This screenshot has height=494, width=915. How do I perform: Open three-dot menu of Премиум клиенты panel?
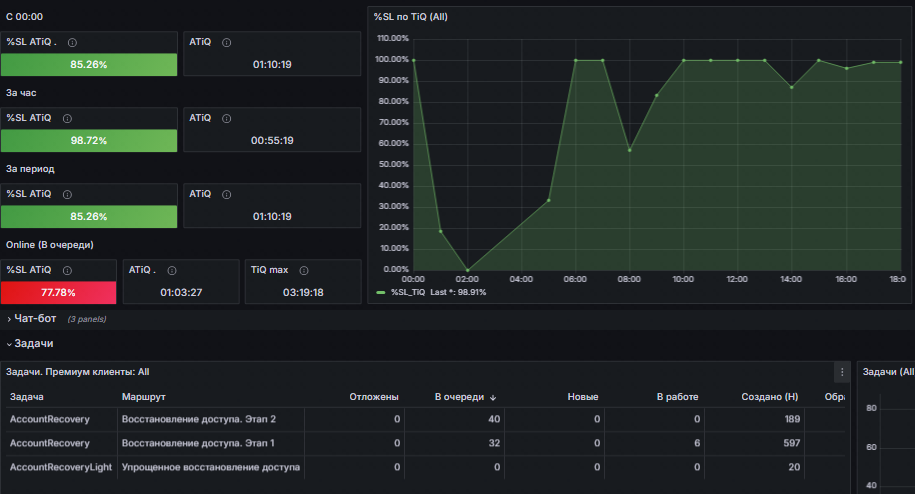(x=841, y=372)
